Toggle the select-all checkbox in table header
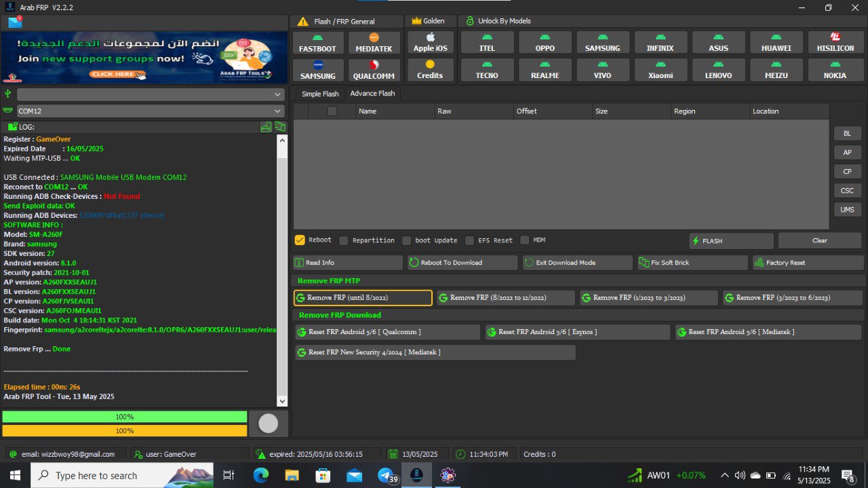Screen dimensions: 868x488 tap(332, 111)
